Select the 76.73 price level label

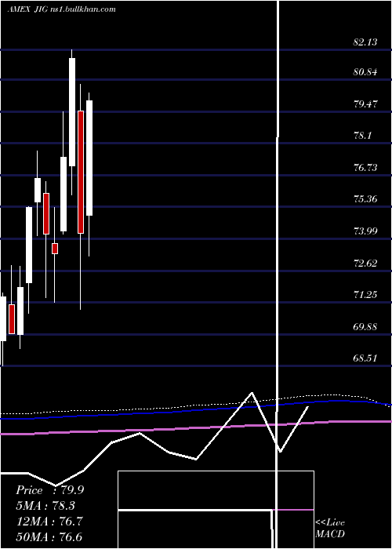coord(365,168)
